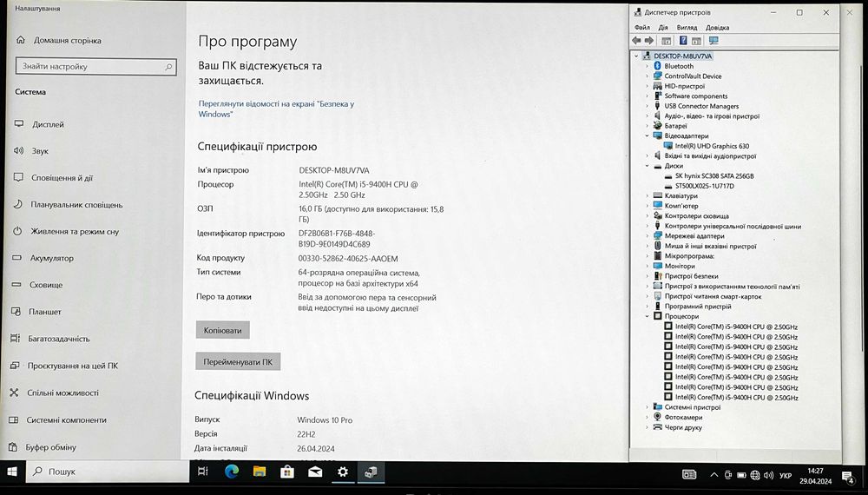Select the Пристрої безпеки category

point(691,276)
